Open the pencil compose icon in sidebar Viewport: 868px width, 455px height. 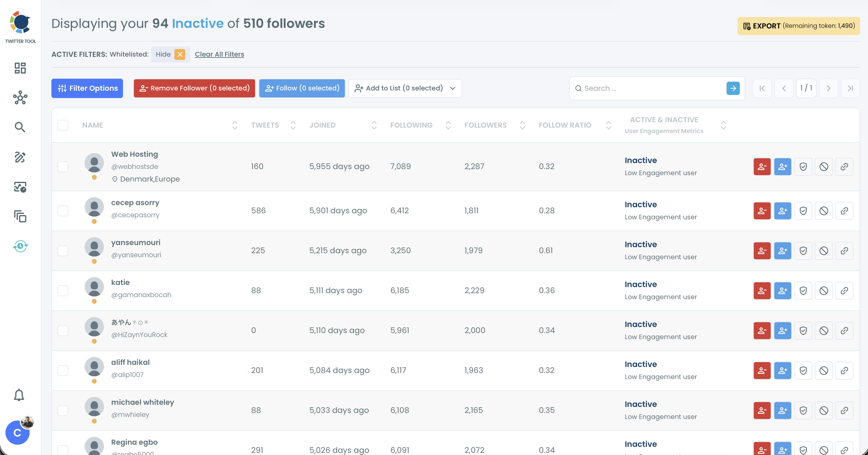pyautogui.click(x=20, y=157)
